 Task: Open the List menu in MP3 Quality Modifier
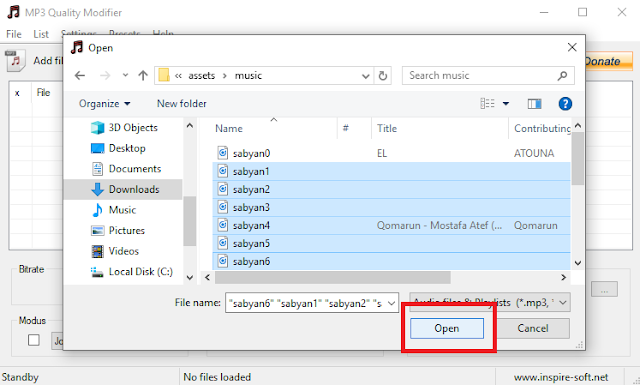click(x=41, y=34)
